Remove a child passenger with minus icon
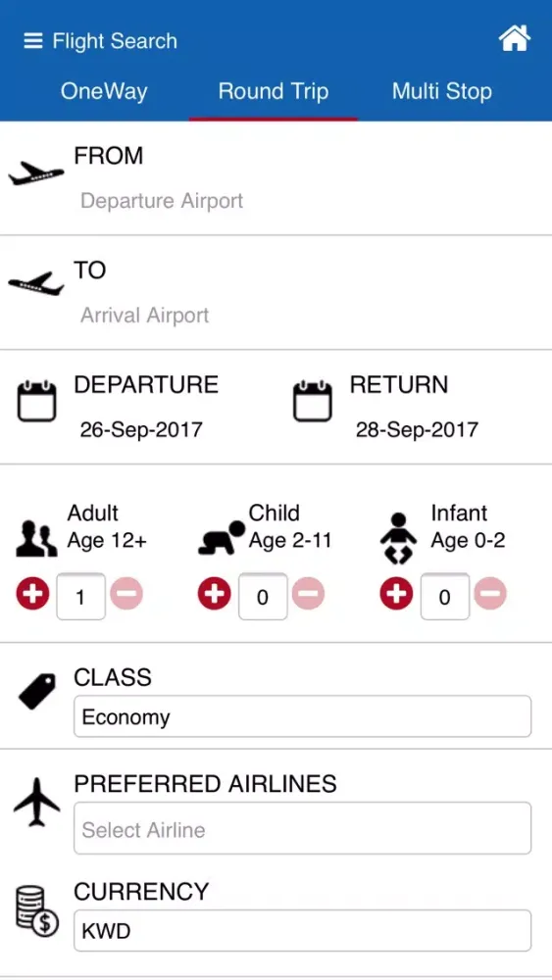Viewport: 552px width, 980px height. [308, 594]
